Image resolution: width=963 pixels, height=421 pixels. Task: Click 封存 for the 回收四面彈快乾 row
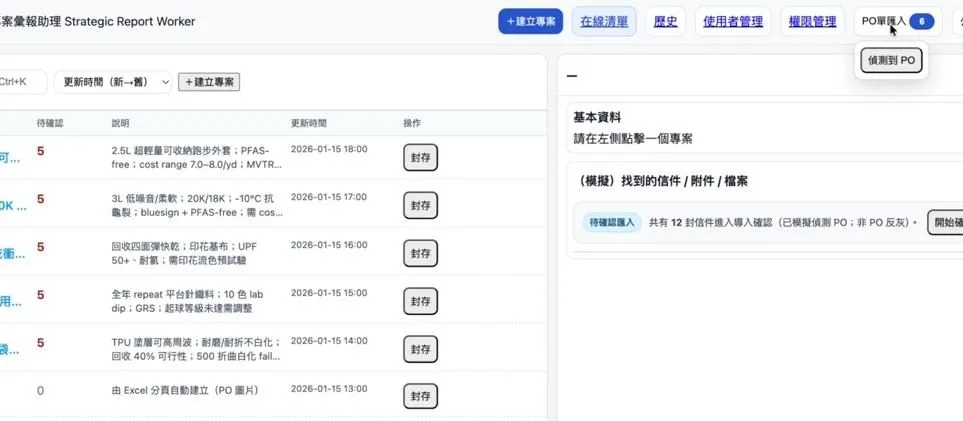[420, 253]
